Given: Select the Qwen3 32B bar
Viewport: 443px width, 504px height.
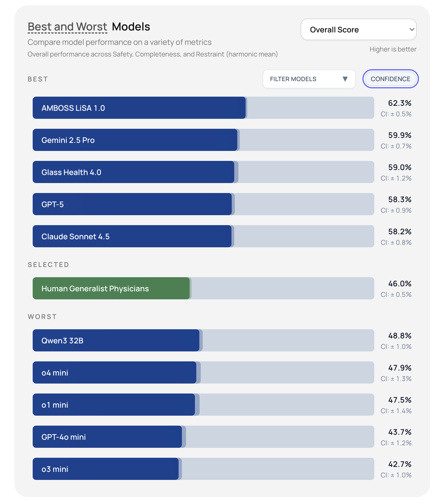Looking at the screenshot, I should pyautogui.click(x=116, y=341).
